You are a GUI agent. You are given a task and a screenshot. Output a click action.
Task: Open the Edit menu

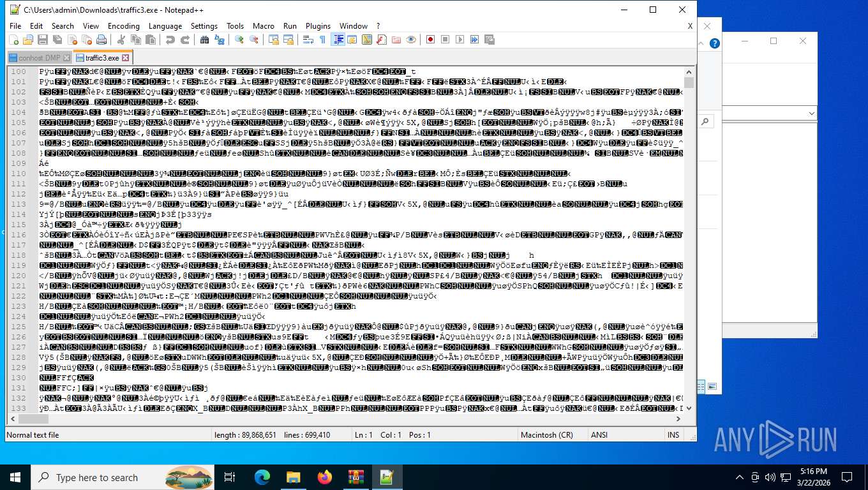pyautogui.click(x=36, y=26)
